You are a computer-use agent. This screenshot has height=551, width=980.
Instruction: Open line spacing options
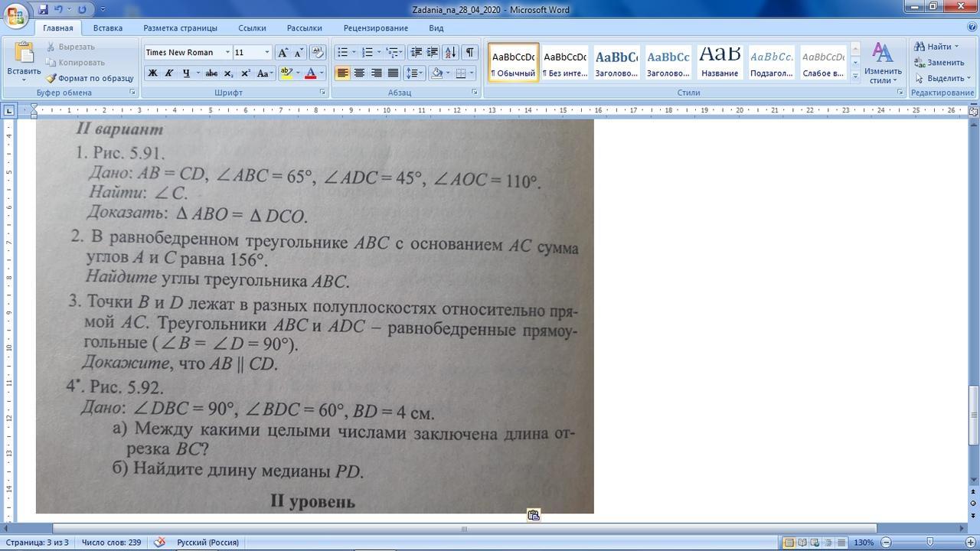(x=413, y=73)
